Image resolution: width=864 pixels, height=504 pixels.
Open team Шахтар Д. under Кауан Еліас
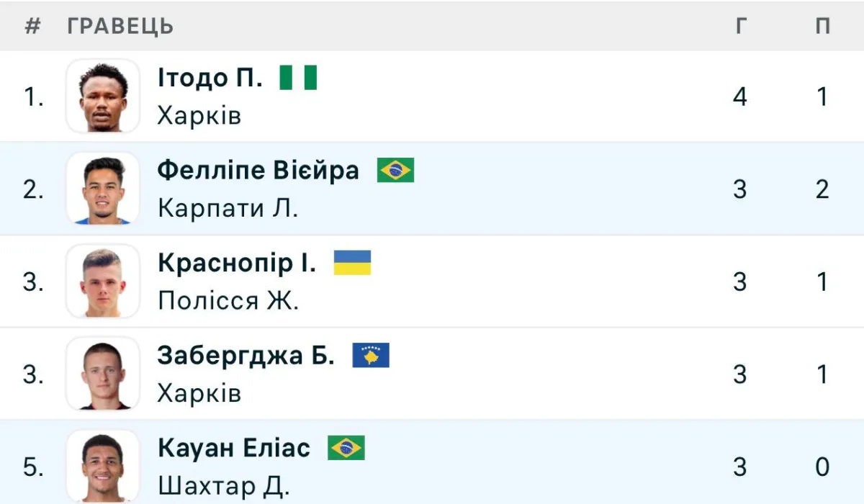click(223, 487)
